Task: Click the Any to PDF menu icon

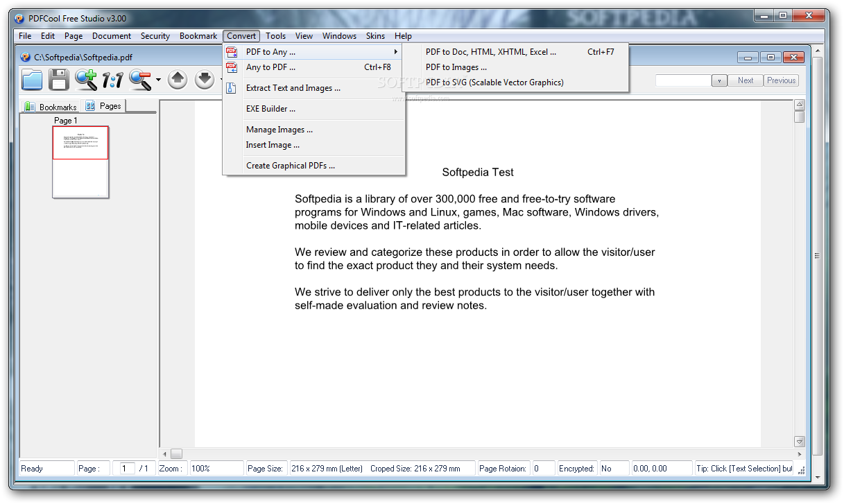Action: pyautogui.click(x=232, y=67)
